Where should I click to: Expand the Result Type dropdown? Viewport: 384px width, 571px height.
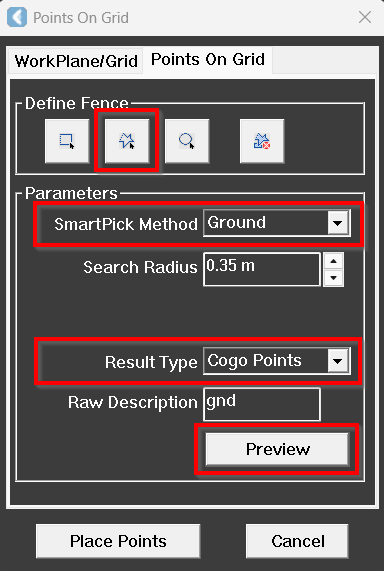[x=337, y=361]
